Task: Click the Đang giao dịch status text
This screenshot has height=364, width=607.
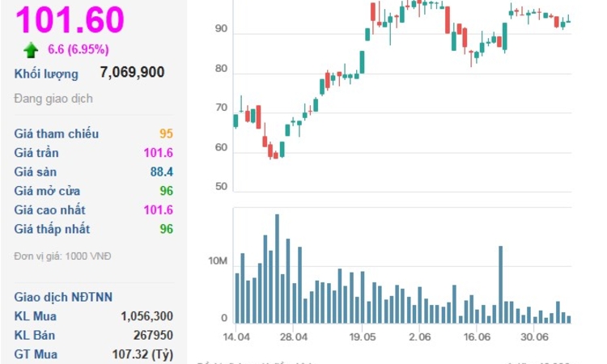Action: 53,99
